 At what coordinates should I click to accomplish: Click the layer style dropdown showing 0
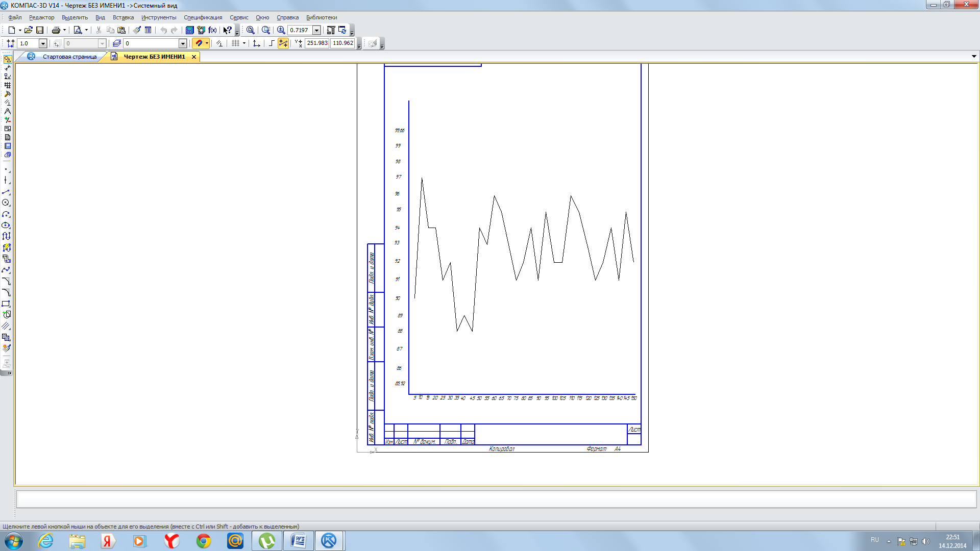point(154,43)
